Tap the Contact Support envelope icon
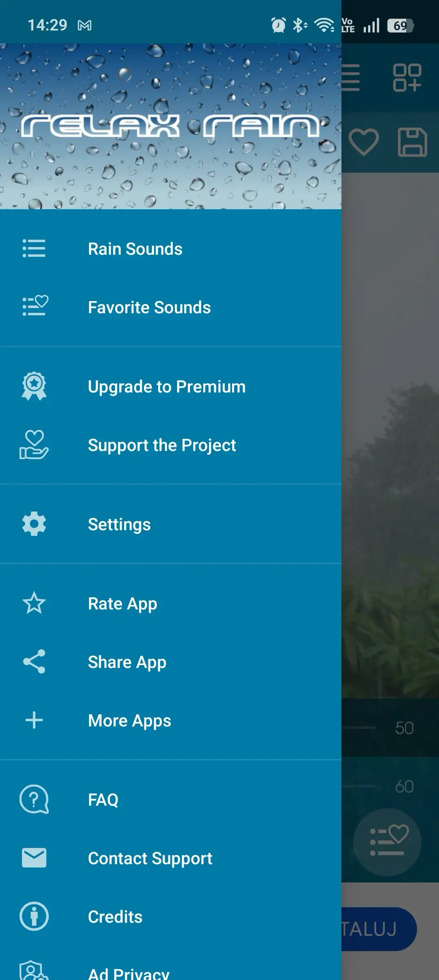439x980 pixels. coord(34,858)
